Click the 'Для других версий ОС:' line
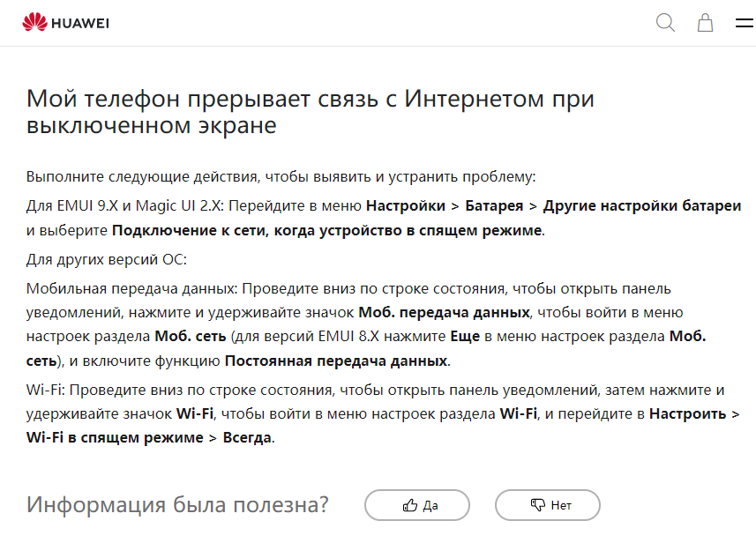Image resolution: width=756 pixels, height=558 pixels. [x=107, y=259]
